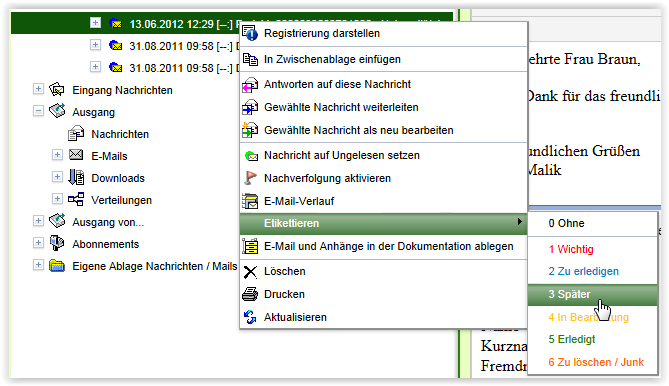
Task: Click the mark unread envelope icon
Action: (x=251, y=156)
